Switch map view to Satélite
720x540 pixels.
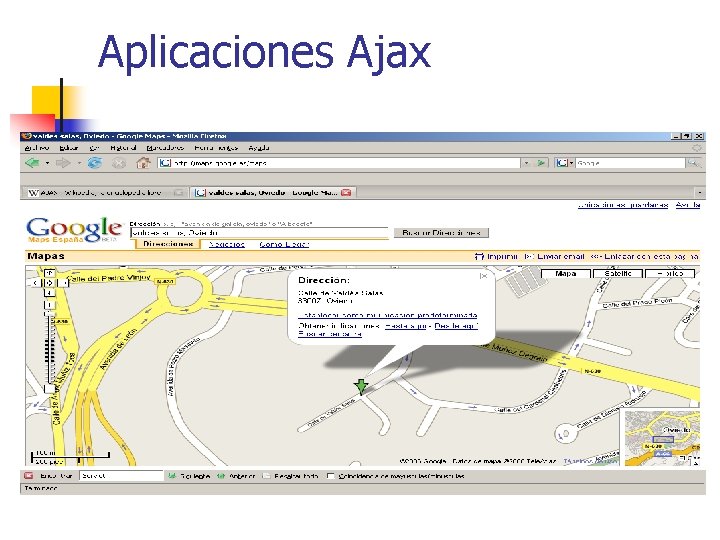pyautogui.click(x=618, y=274)
